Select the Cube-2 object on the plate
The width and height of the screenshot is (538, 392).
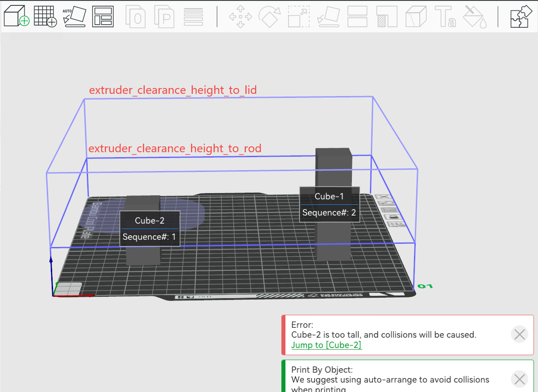point(143,255)
